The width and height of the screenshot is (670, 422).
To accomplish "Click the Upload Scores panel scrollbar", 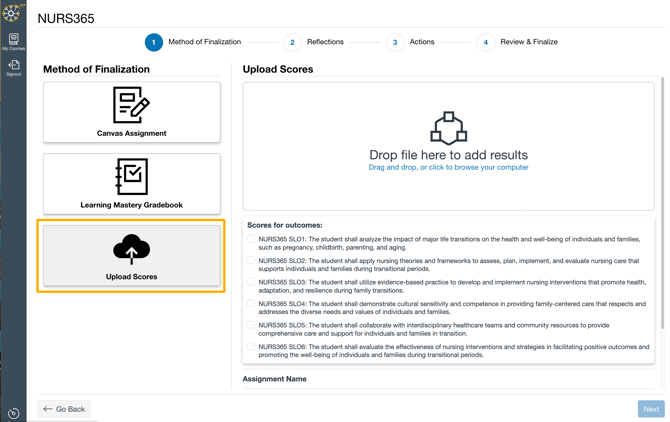I will pos(661,200).
